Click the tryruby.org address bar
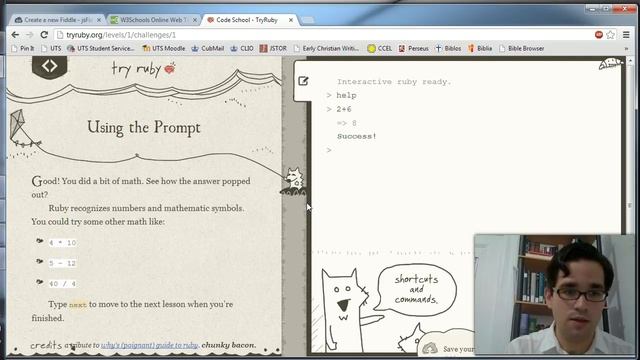Screen dimensions: 640x360 point(322,35)
